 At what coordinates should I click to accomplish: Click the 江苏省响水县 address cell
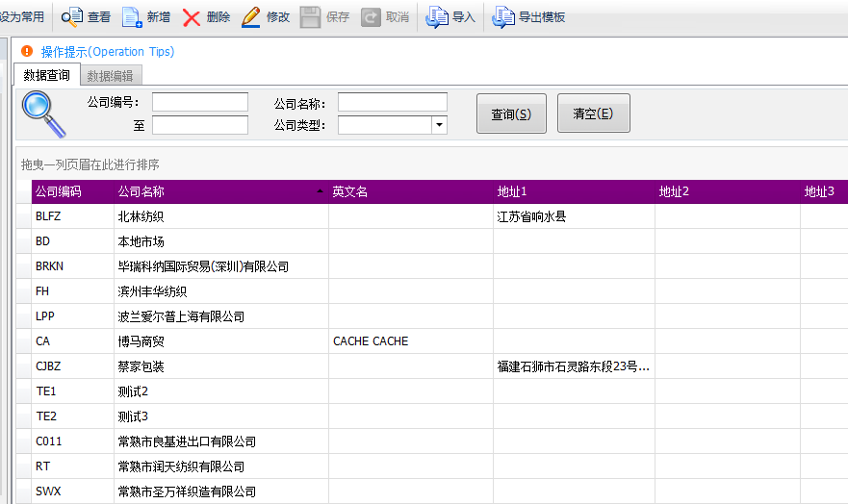pyautogui.click(x=574, y=216)
